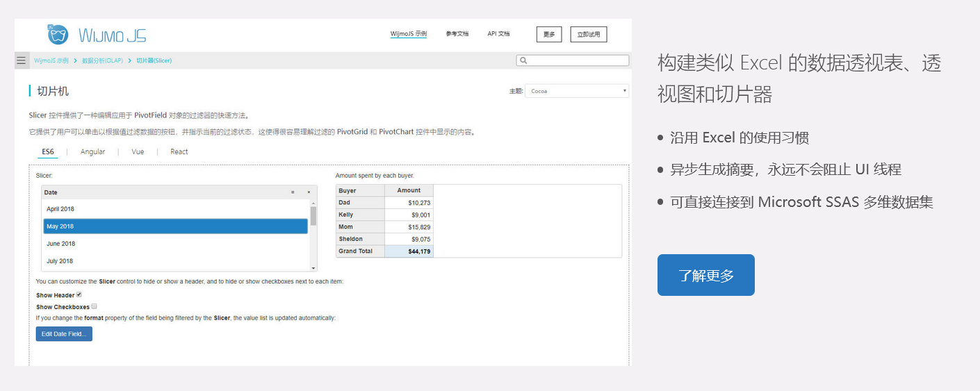The width and height of the screenshot is (980, 391).
Task: Open the hamburger sidebar menu
Action: [22, 60]
